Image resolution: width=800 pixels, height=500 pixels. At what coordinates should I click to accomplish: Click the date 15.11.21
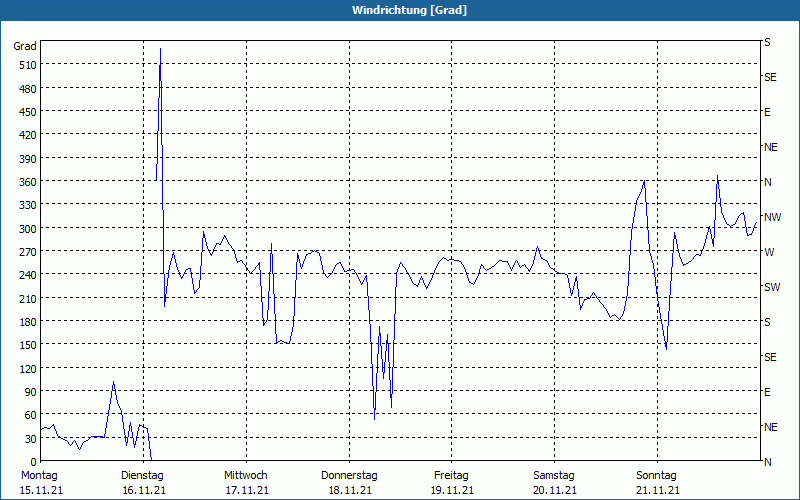click(41, 491)
